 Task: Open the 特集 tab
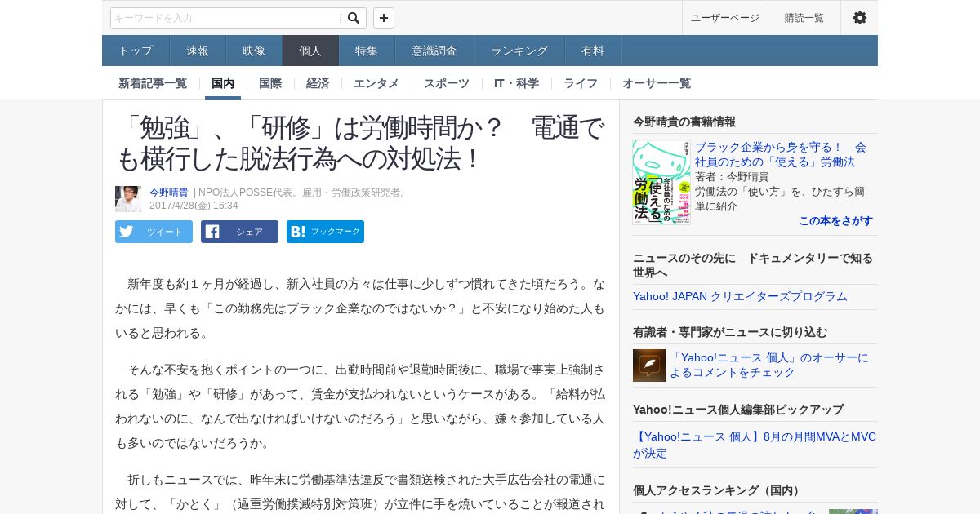click(367, 51)
